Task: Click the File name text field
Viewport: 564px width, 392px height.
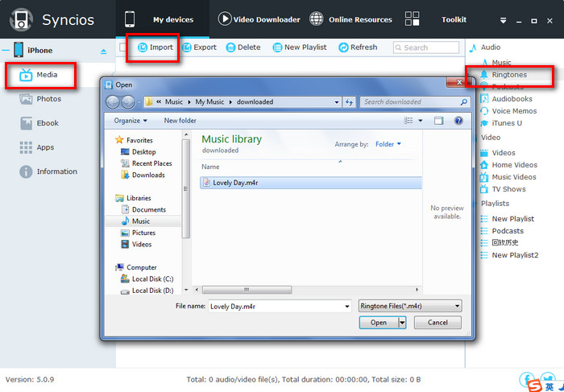Action: point(276,307)
